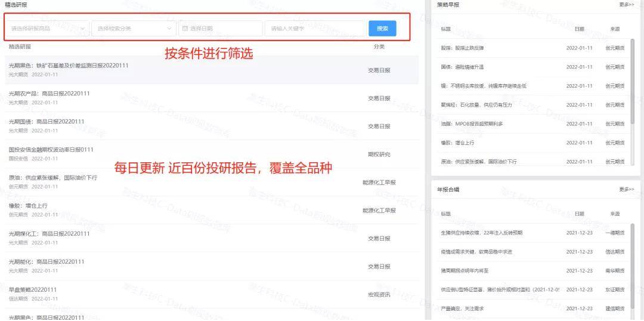This screenshot has height=321, width=644.
Task: Open 股指：股指止跌反弹 in 策略早报
Action: click(462, 48)
